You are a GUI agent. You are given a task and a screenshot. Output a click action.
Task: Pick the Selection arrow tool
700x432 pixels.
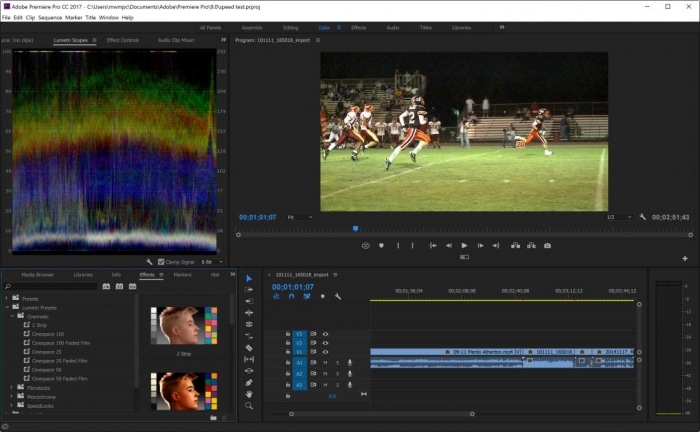pos(249,279)
